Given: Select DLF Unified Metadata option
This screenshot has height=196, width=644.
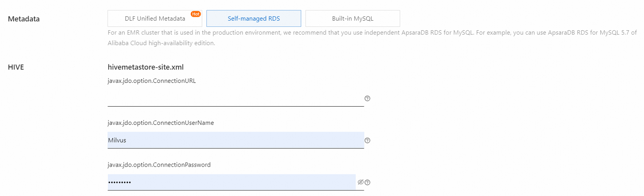Looking at the screenshot, I should (155, 19).
